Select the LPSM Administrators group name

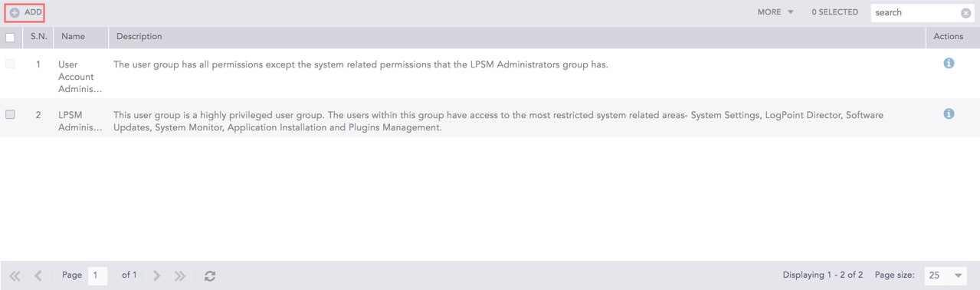pyautogui.click(x=80, y=121)
